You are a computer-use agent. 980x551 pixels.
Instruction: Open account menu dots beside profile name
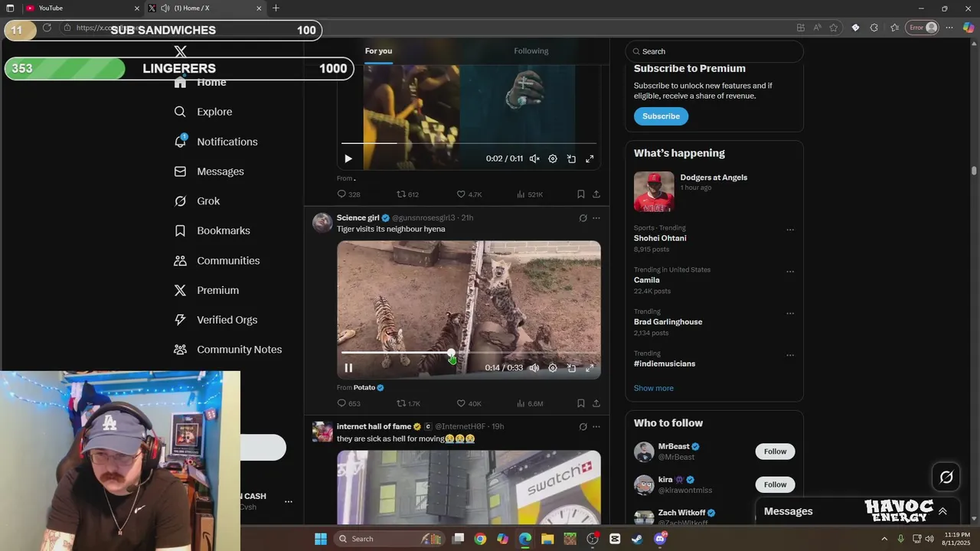click(x=289, y=502)
